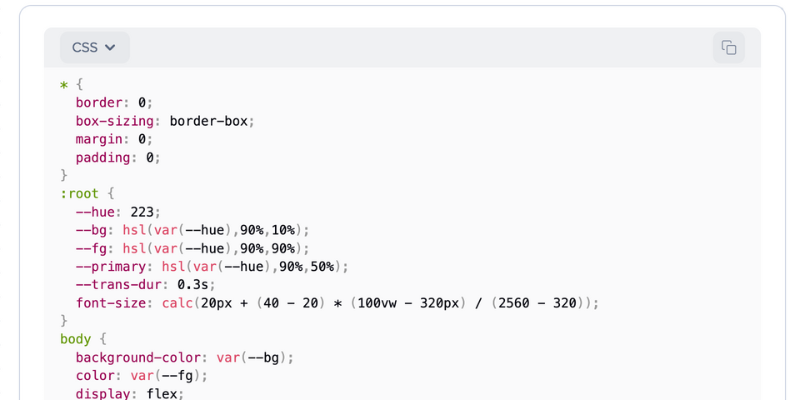Click the 'padding: 0;' declaration

(118, 157)
